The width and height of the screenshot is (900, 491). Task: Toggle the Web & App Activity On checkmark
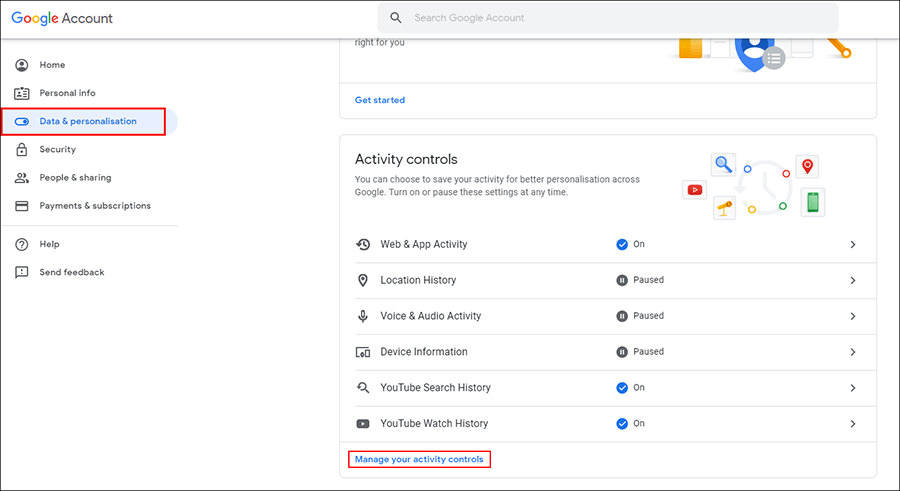(x=622, y=245)
